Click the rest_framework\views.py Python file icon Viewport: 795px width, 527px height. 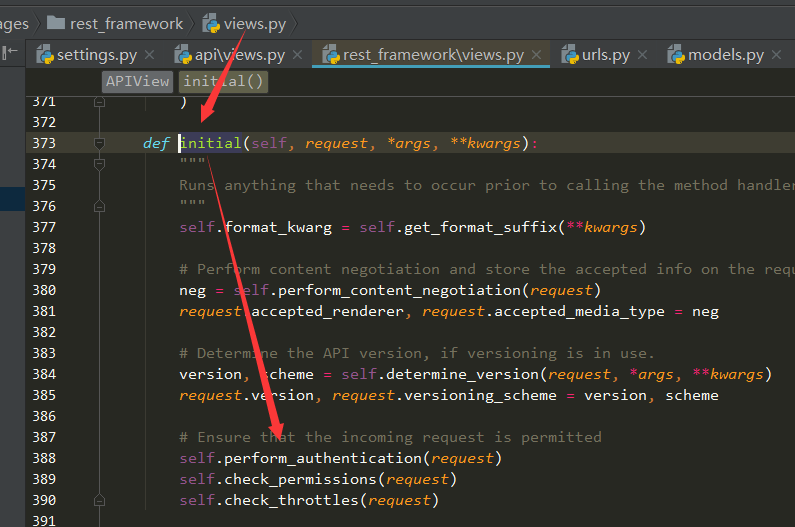(x=331, y=55)
